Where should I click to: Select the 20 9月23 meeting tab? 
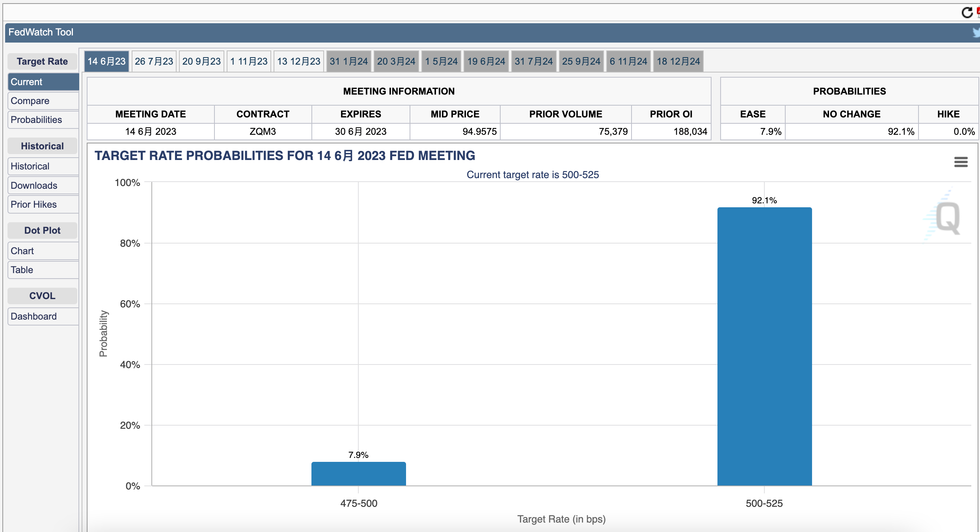tap(201, 61)
